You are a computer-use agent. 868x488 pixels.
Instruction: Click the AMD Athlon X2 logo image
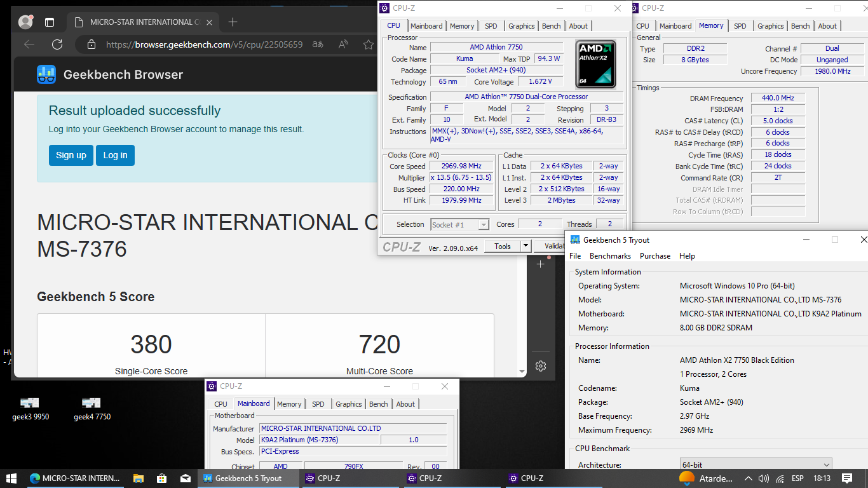596,64
